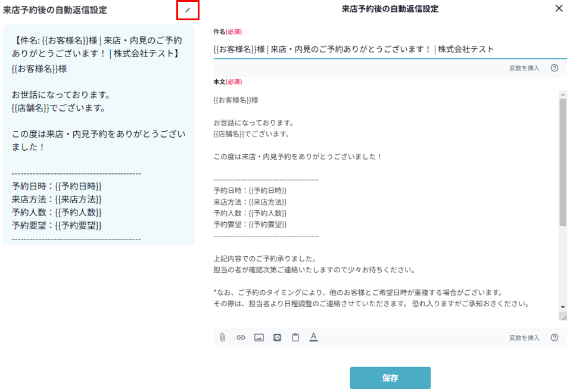
Task: Click the body scrollbar down arrow
Action: coord(563,307)
